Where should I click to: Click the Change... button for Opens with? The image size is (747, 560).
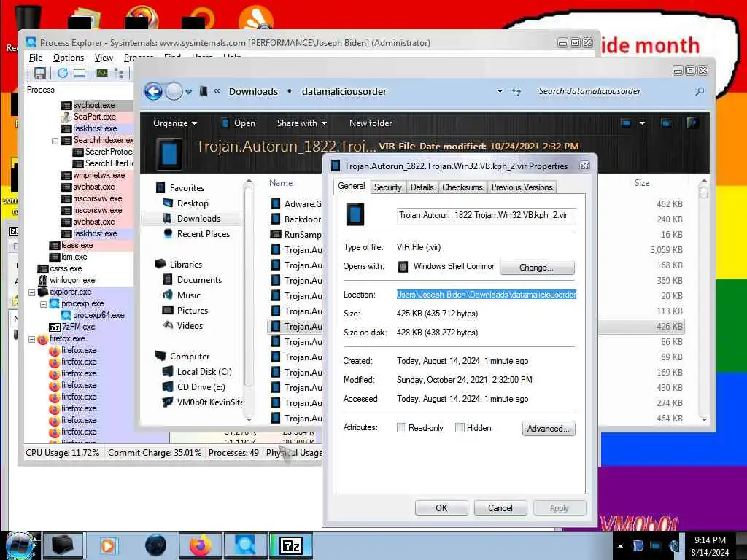tap(537, 267)
